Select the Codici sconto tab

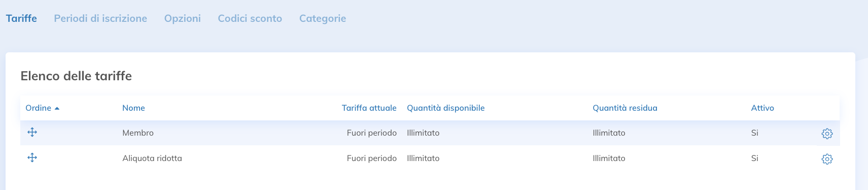coord(250,18)
